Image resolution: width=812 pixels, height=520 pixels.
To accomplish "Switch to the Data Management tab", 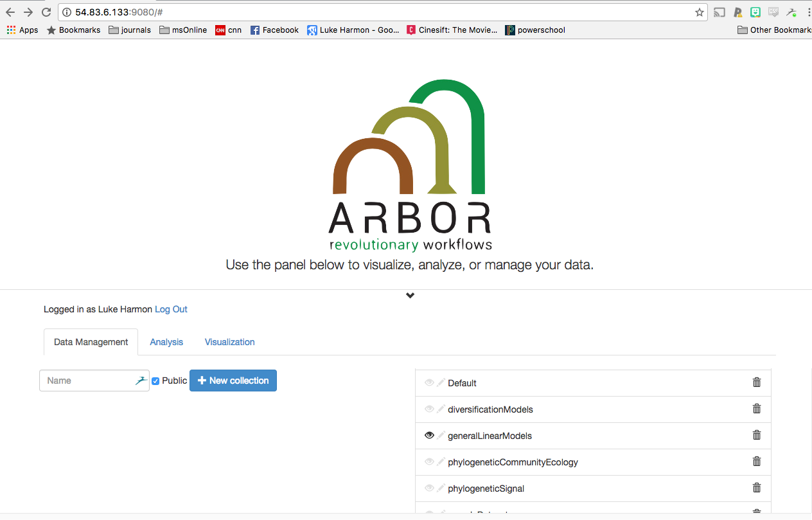I will pos(91,342).
